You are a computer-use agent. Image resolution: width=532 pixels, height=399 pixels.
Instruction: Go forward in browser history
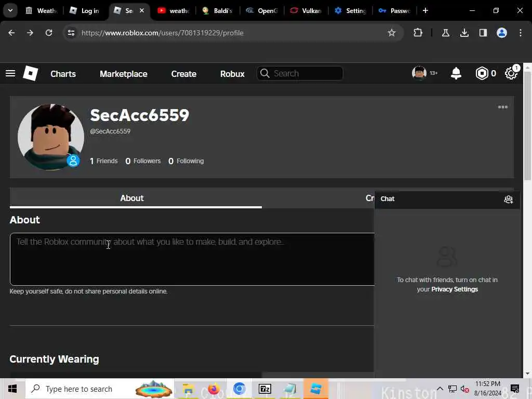point(30,33)
